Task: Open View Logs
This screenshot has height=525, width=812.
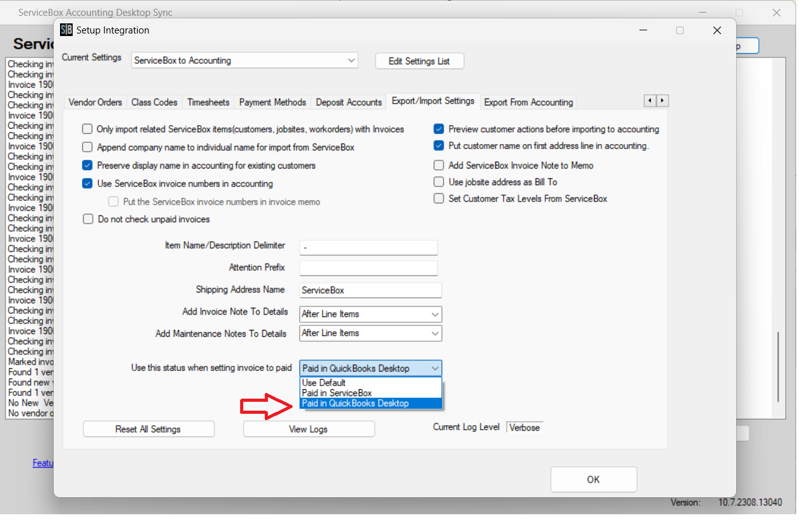Action: [308, 429]
